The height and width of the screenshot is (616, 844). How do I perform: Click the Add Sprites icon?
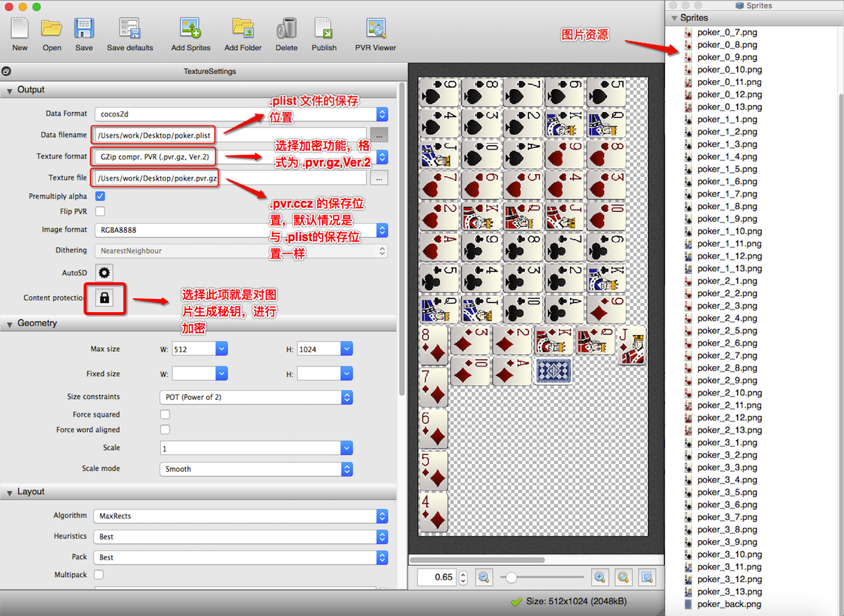pos(190,29)
